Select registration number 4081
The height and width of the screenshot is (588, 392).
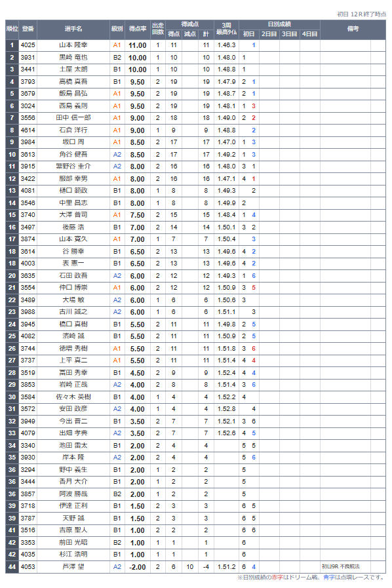click(28, 191)
